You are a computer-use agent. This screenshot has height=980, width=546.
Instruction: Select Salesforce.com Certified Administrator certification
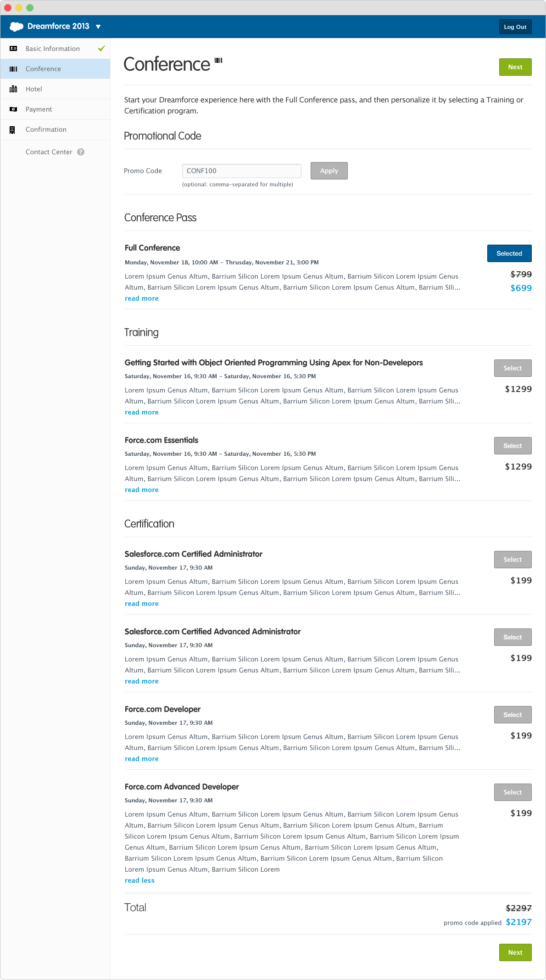click(x=513, y=560)
